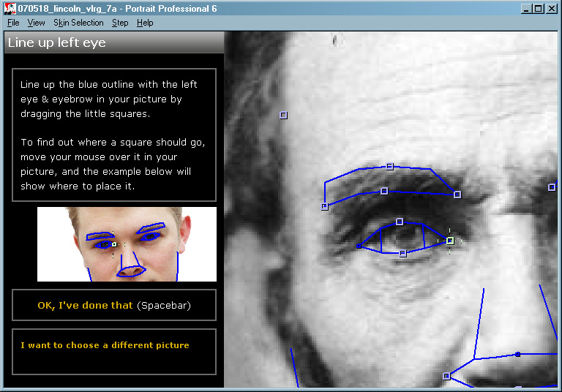Open the Help menu
The height and width of the screenshot is (392, 562).
click(x=145, y=23)
